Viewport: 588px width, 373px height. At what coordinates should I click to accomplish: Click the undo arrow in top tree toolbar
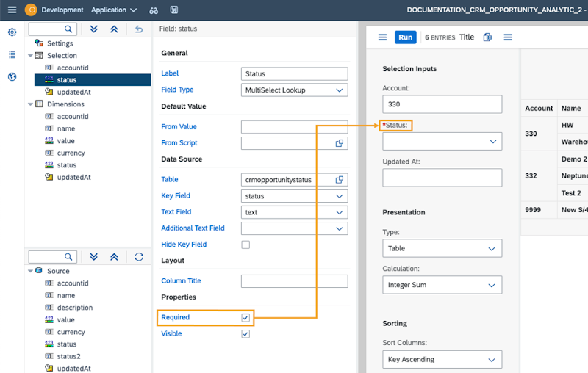(139, 29)
